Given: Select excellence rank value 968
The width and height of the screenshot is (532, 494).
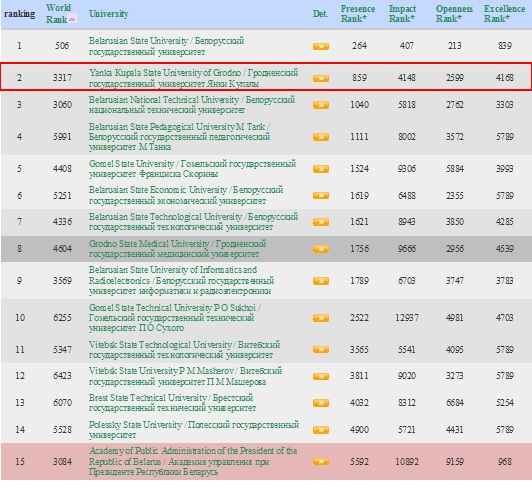Looking at the screenshot, I should tap(505, 461).
